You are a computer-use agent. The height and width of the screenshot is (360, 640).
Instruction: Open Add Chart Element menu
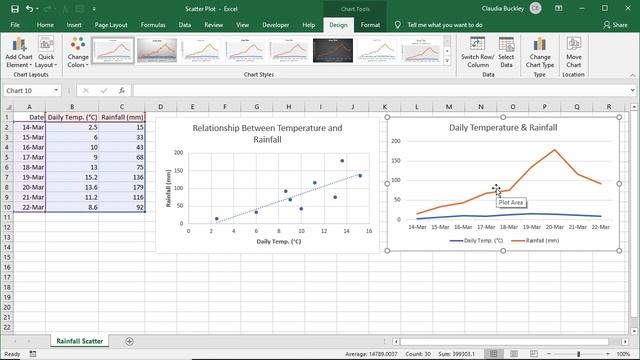[x=19, y=53]
